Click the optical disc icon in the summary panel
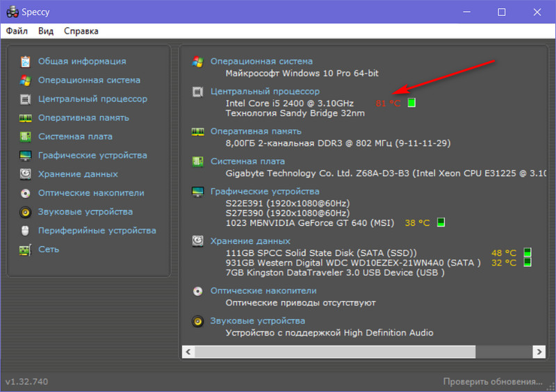The width and height of the screenshot is (556, 392). click(x=197, y=291)
